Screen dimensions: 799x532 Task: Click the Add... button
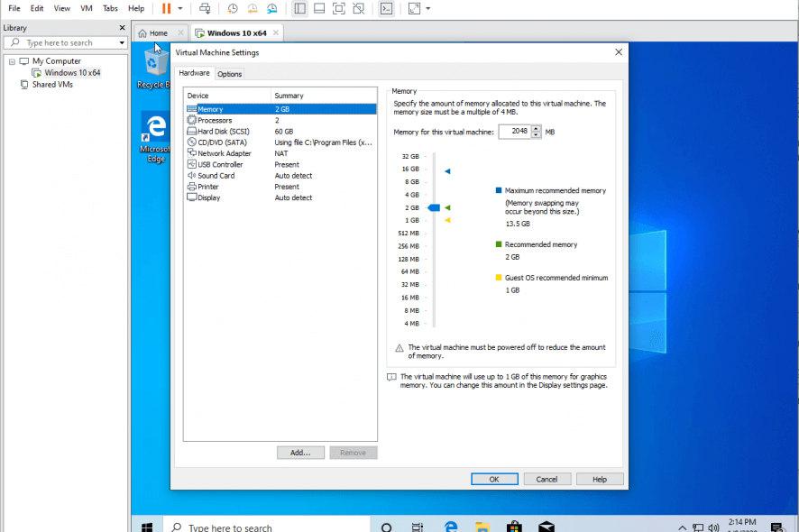coord(300,453)
